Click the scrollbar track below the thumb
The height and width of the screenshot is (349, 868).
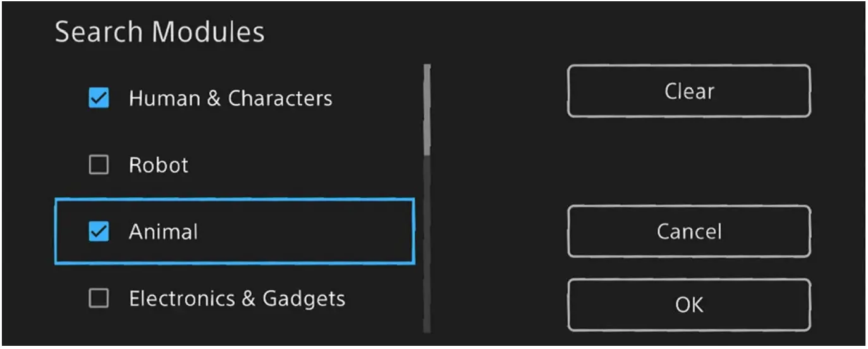427,247
